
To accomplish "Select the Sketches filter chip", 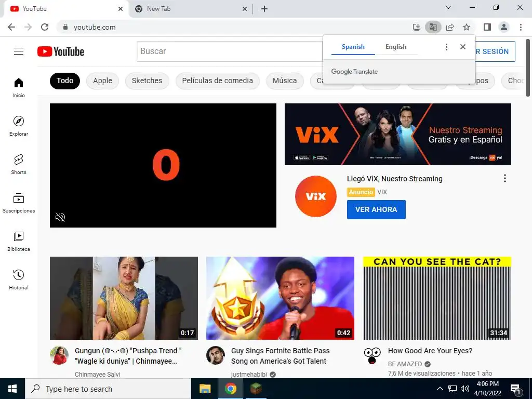I will tap(147, 81).
